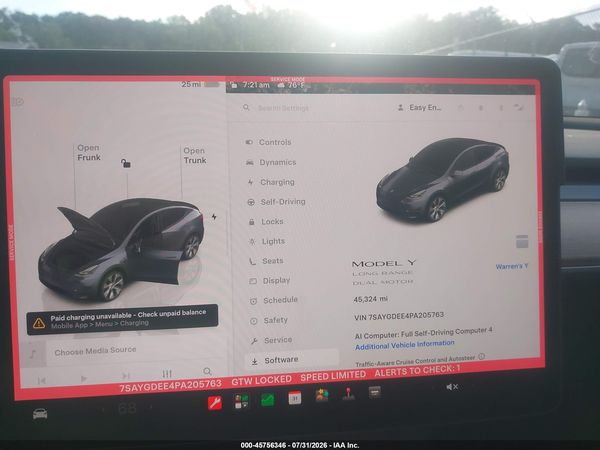Tap the SPEED LIMITED status text
The width and height of the screenshot is (600, 450).
333,376
